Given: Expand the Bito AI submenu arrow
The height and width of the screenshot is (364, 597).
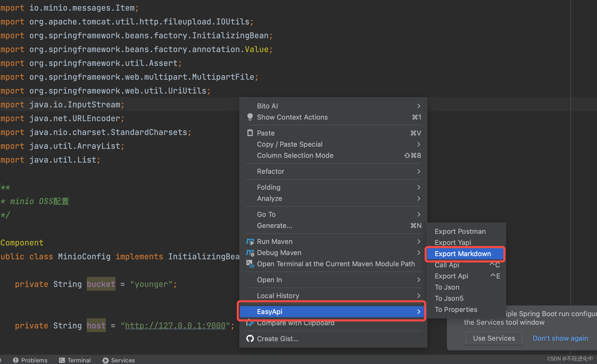Looking at the screenshot, I should coord(418,106).
